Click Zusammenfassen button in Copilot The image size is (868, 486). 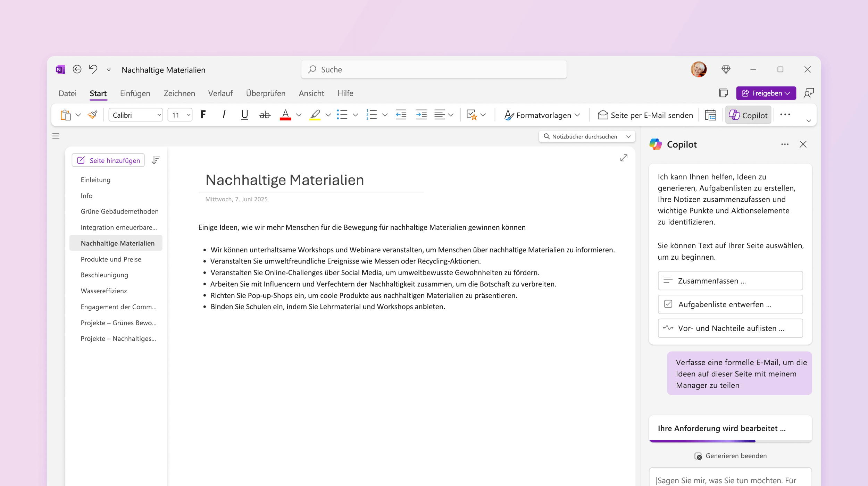730,280
